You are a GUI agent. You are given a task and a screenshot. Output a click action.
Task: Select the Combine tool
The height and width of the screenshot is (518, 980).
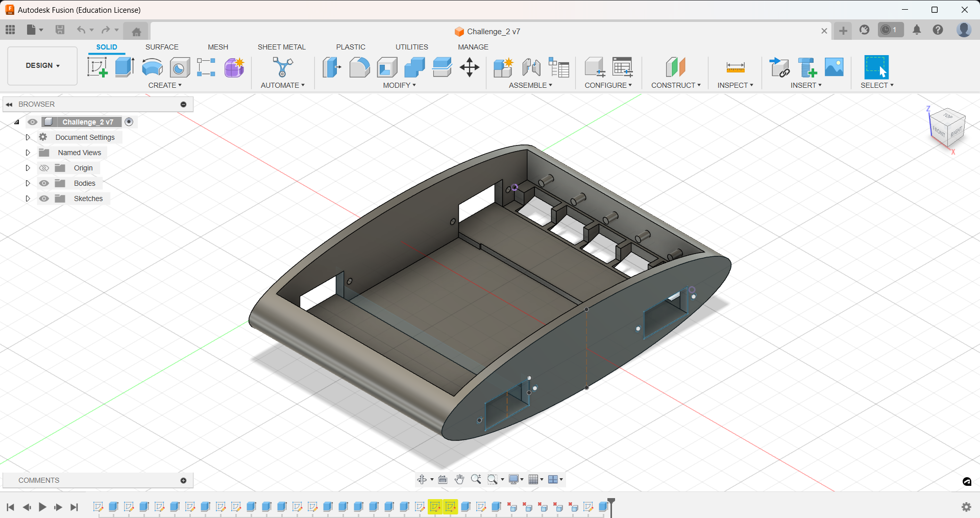414,67
